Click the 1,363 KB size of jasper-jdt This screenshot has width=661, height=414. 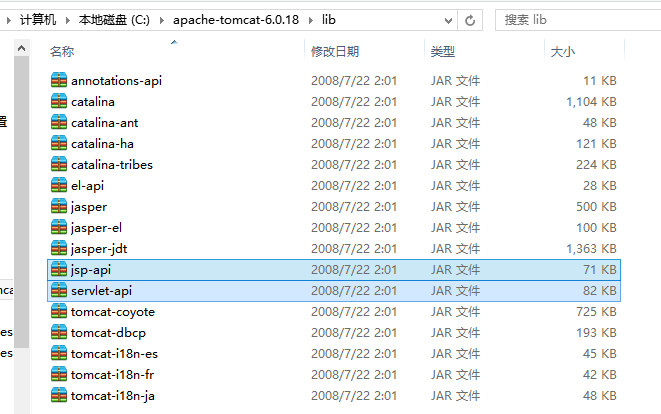591,249
